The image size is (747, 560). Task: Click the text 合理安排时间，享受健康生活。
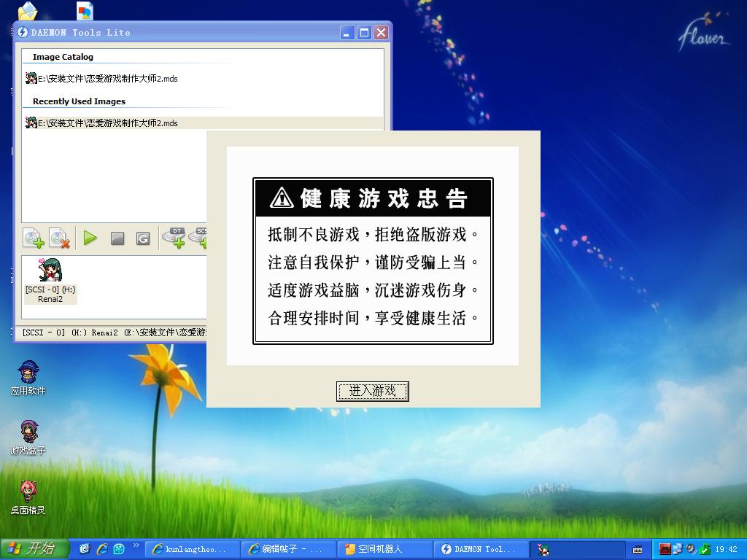click(373, 318)
